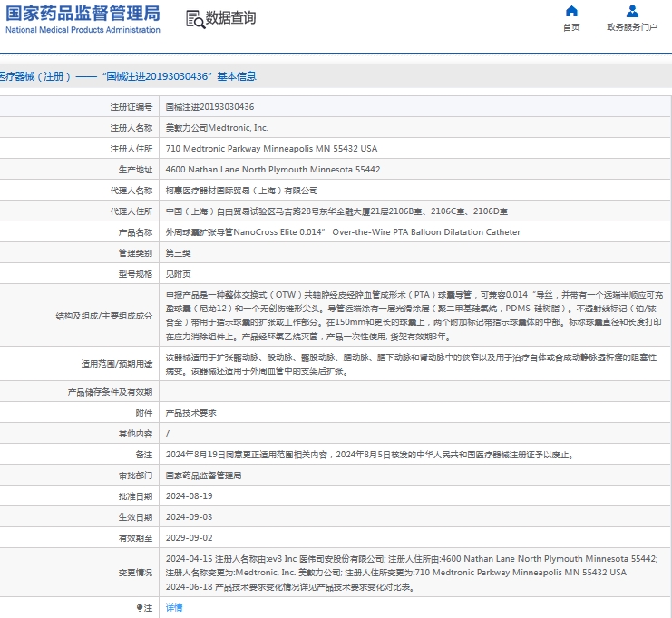The image size is (672, 618).
Task: Select registration number value 国械注进20193030436
Action: pyautogui.click(x=210, y=107)
